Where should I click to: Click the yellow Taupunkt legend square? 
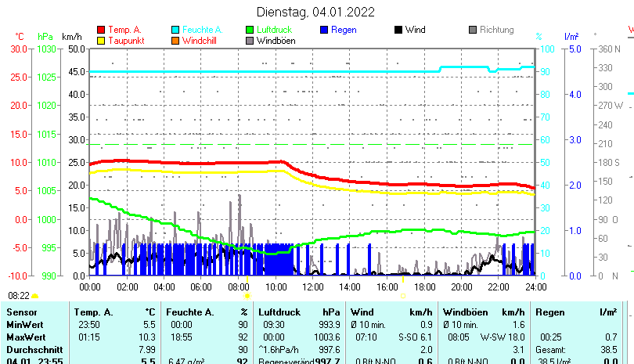(101, 40)
